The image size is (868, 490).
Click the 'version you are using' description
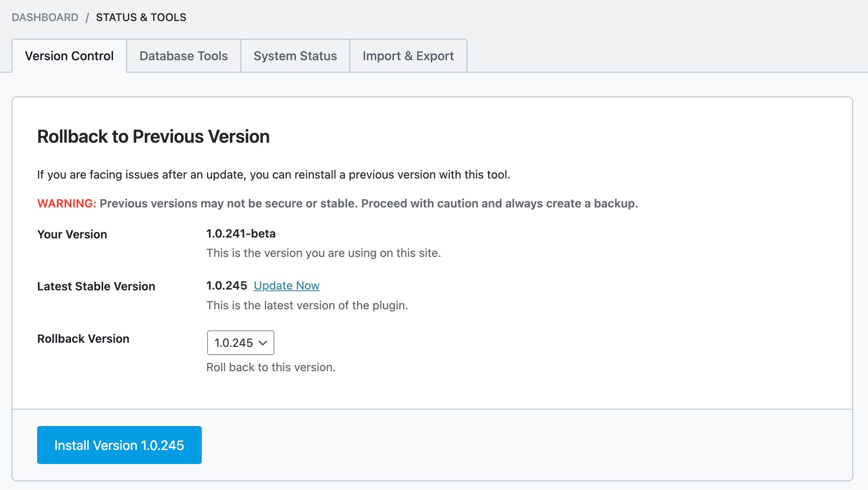[323, 253]
